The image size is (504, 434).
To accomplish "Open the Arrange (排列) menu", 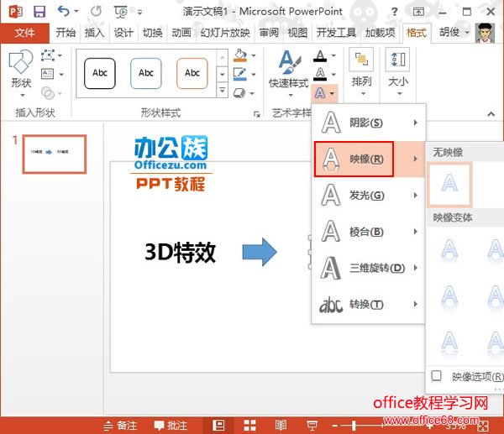I will (361, 72).
